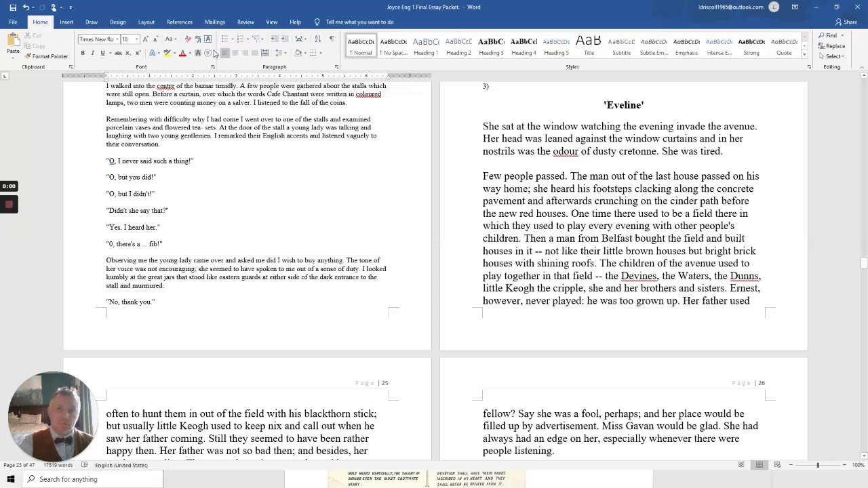Open the Mailings tab
868x488 pixels.
click(x=215, y=22)
